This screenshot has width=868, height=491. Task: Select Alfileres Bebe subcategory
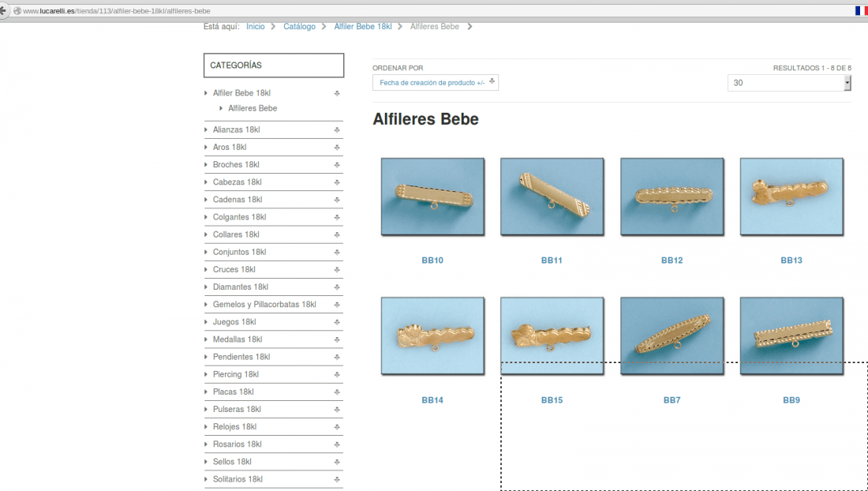(253, 108)
